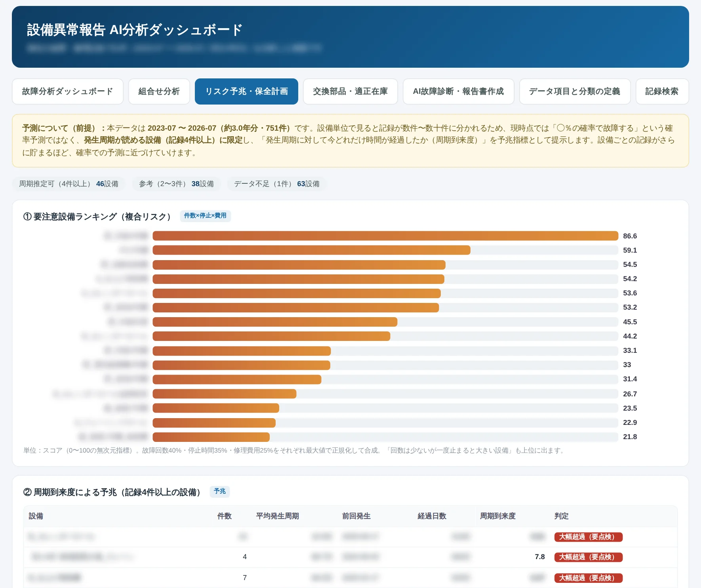Click the bar scoring 45.5
This screenshot has width=701, height=588.
coord(275,322)
